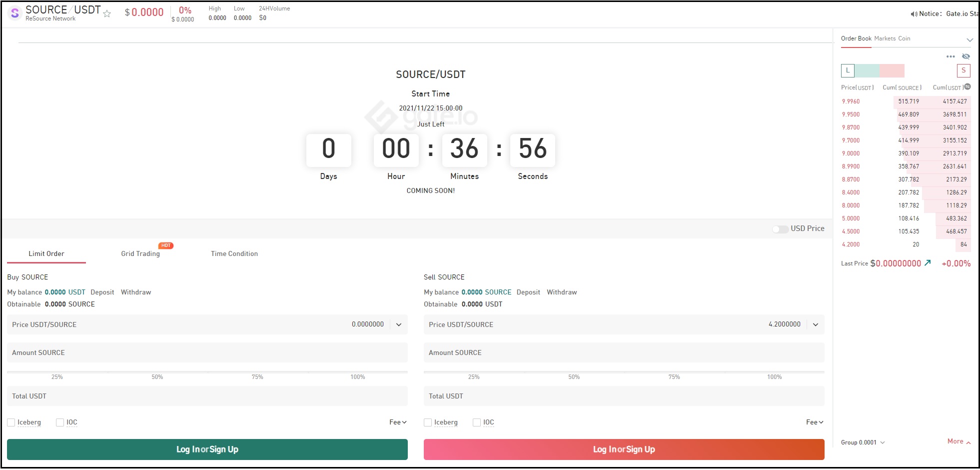Toggle the USD Price switch
Viewport: 980px width, 470px height.
[x=780, y=229]
